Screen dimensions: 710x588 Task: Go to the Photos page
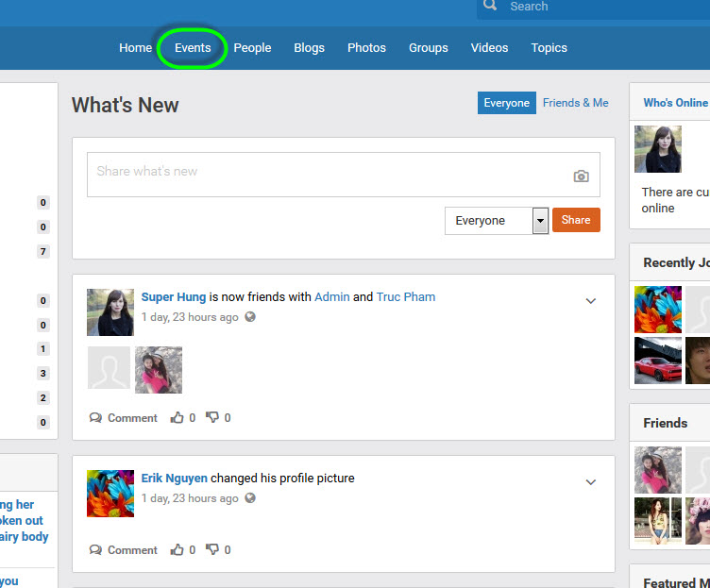click(366, 48)
